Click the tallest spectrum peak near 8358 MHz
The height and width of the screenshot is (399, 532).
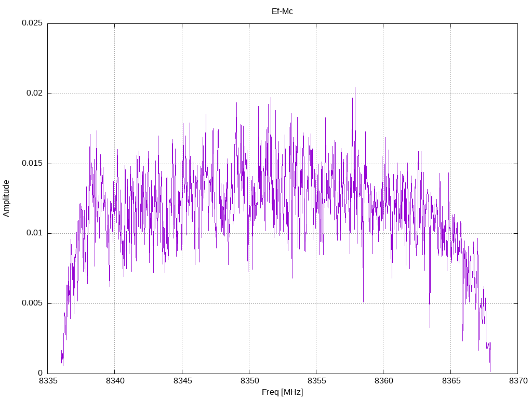(x=355, y=88)
